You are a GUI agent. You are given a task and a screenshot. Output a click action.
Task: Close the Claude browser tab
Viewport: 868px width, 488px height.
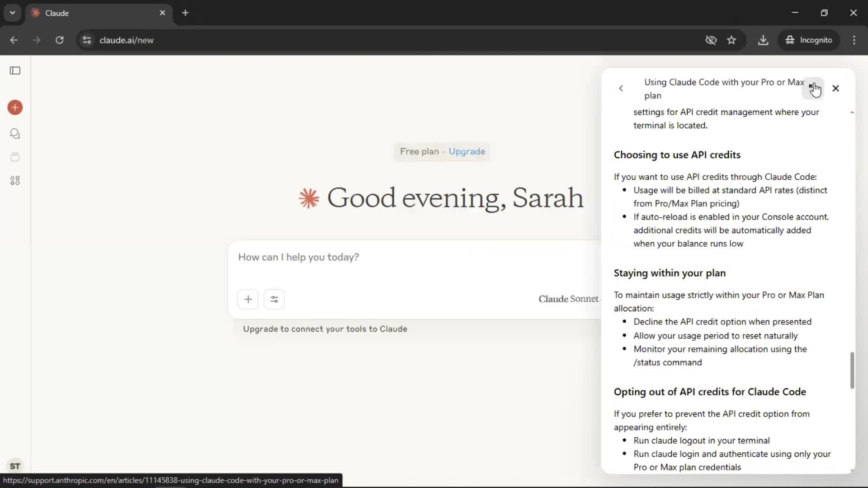point(162,13)
